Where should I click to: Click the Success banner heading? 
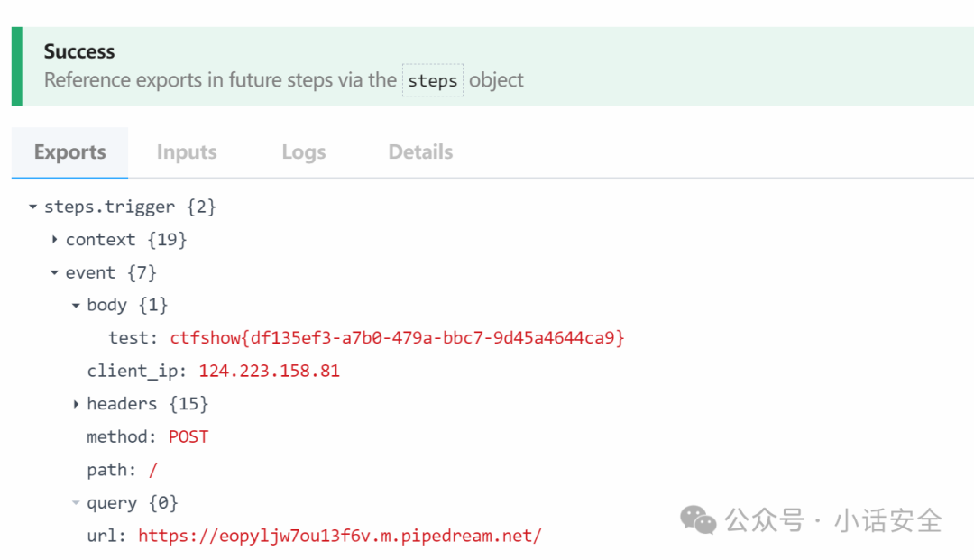pyautogui.click(x=78, y=51)
